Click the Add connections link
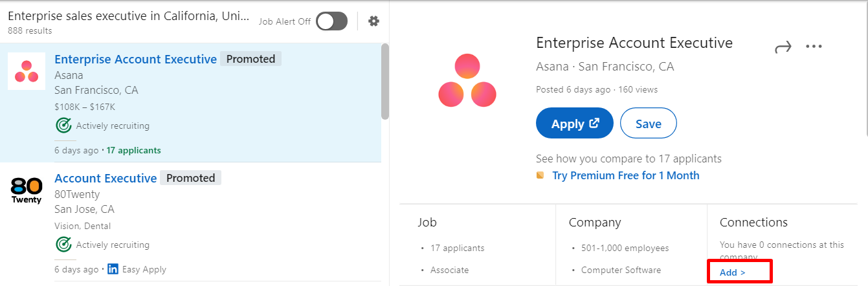The height and width of the screenshot is (286, 868). click(732, 272)
